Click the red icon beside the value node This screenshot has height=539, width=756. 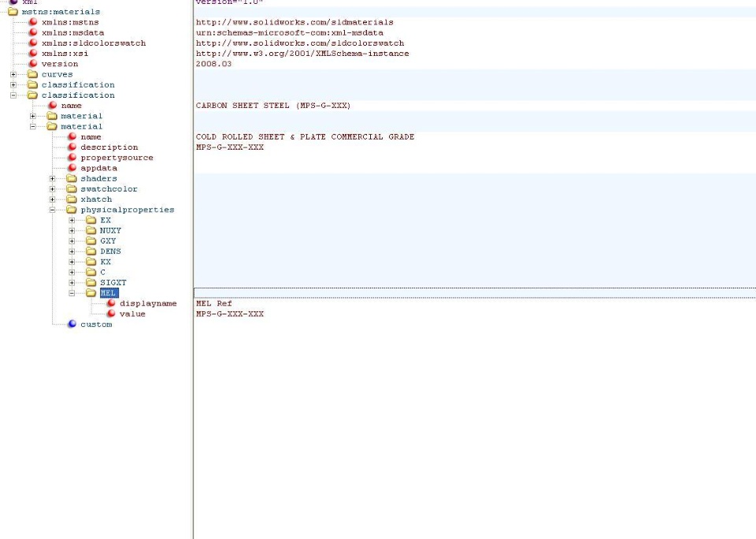tap(111, 314)
